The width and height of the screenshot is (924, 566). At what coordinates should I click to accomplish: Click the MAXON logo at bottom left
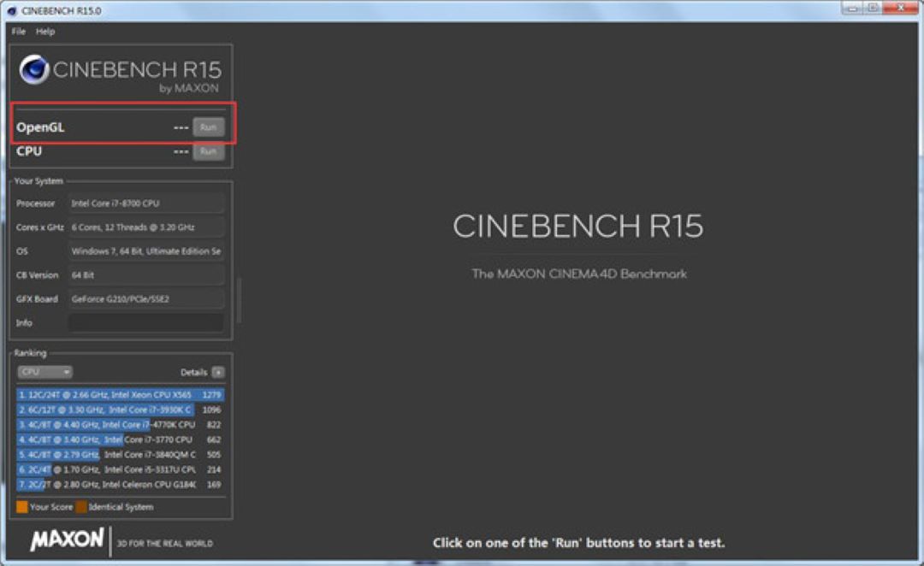coord(68,542)
